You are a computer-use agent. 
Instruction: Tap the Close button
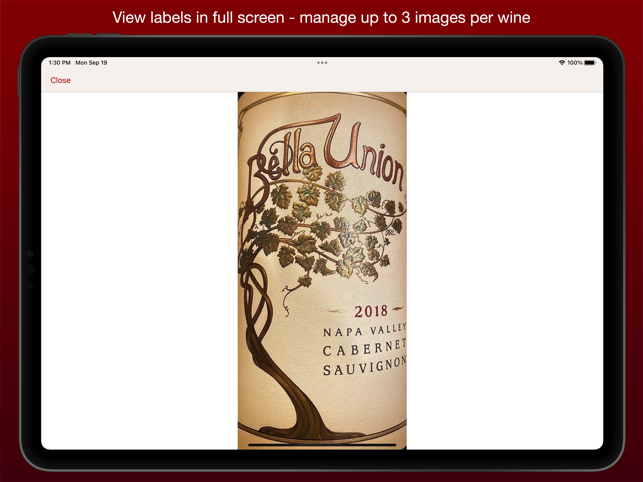[x=60, y=80]
